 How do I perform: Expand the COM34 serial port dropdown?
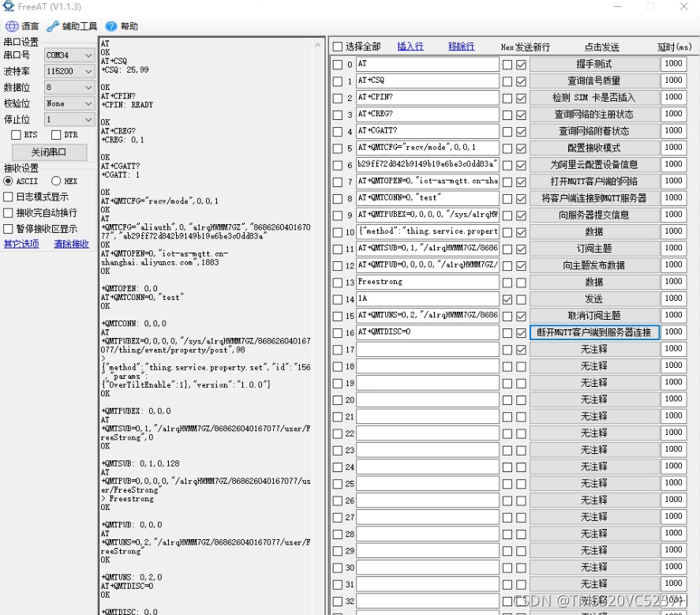(69, 55)
